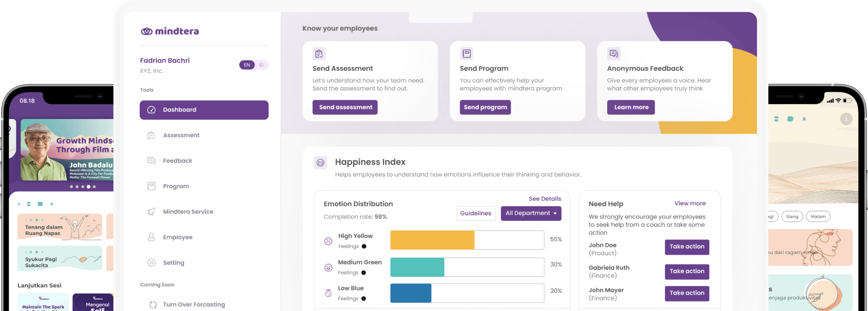Click the Send Program card icon
The image size is (868, 311).
click(466, 54)
